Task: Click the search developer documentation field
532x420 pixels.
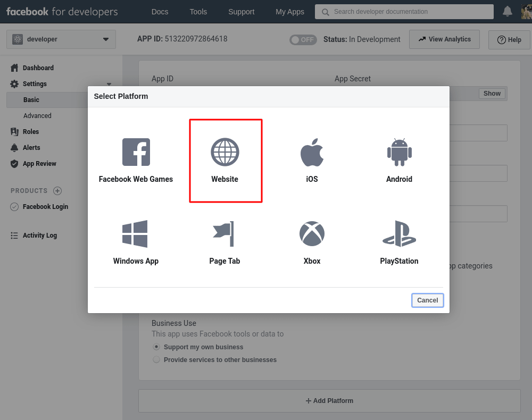Action: pyautogui.click(x=404, y=12)
